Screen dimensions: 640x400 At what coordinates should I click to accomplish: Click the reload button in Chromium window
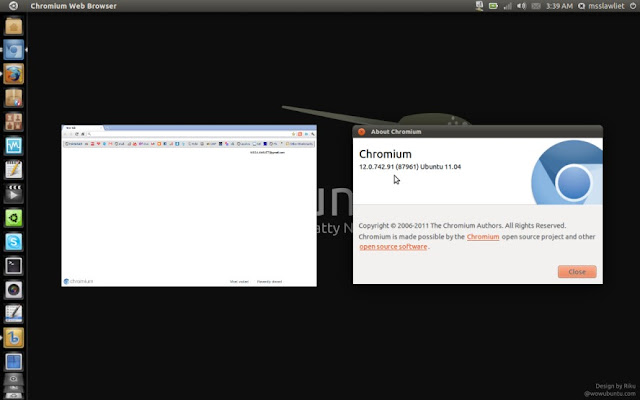click(x=76, y=134)
